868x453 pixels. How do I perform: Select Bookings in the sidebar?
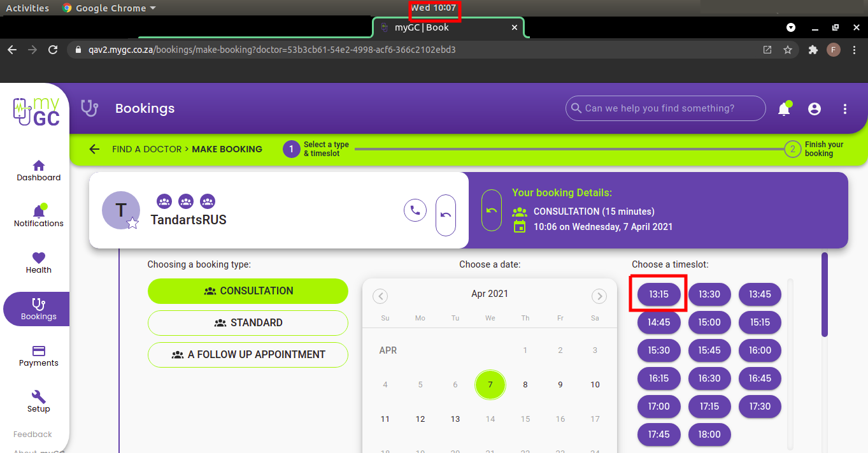point(36,309)
